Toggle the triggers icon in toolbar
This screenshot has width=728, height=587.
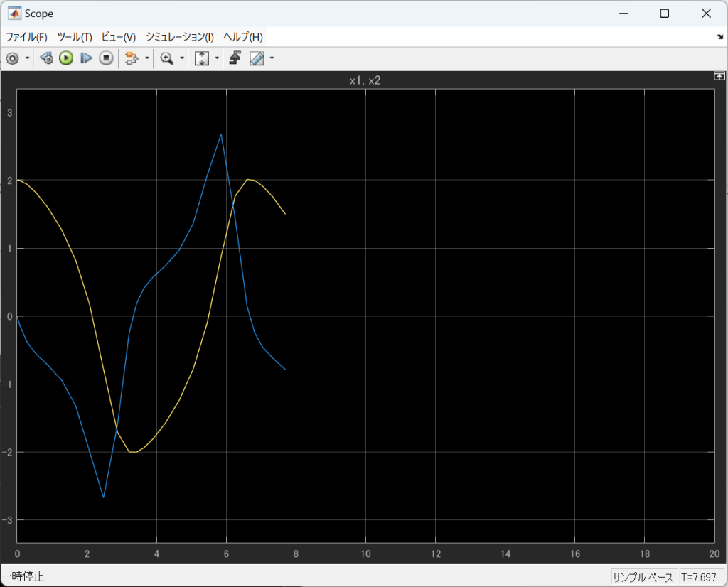235,58
